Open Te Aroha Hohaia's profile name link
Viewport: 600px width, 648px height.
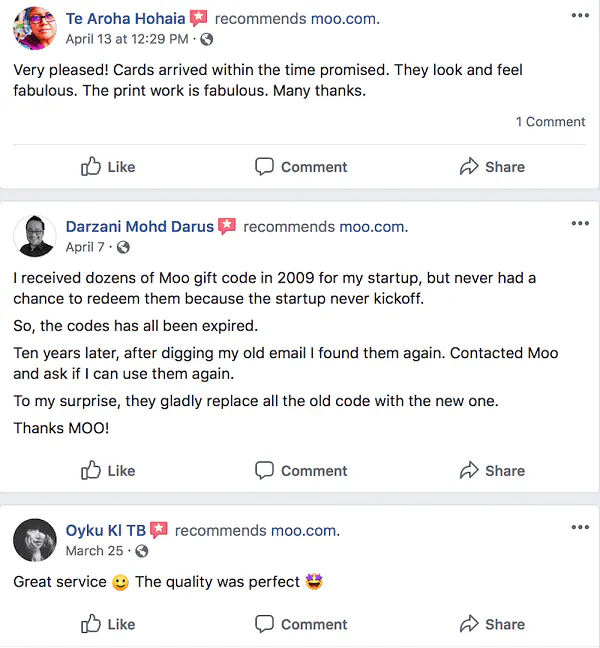tap(125, 18)
